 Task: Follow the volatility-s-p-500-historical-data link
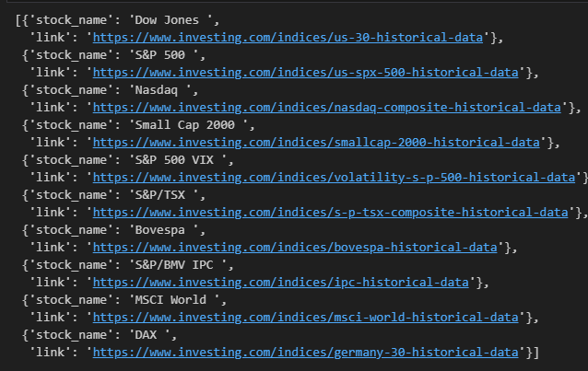click(334, 178)
